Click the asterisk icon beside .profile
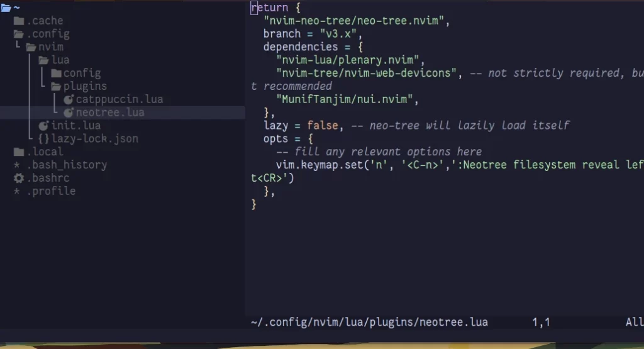644x349 pixels. [17, 192]
